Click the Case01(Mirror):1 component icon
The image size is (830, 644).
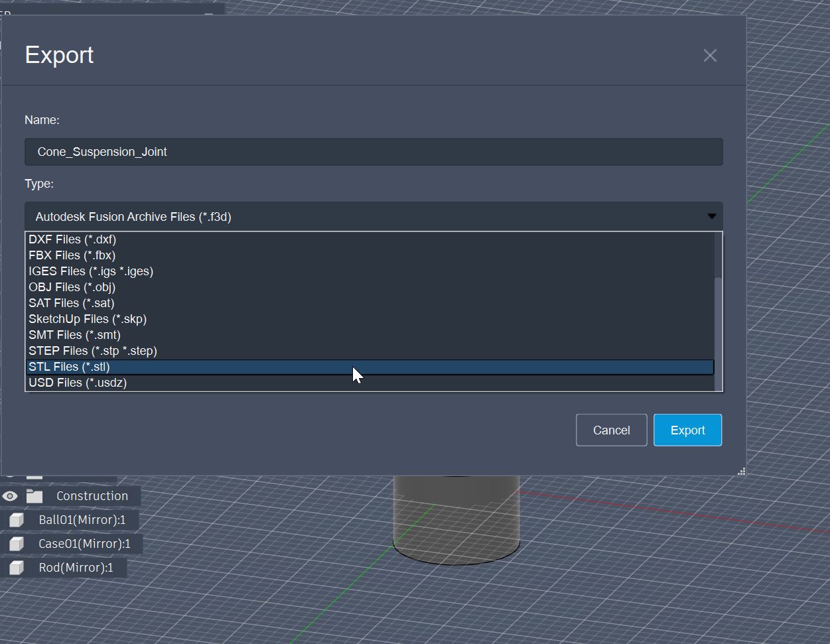pos(17,544)
